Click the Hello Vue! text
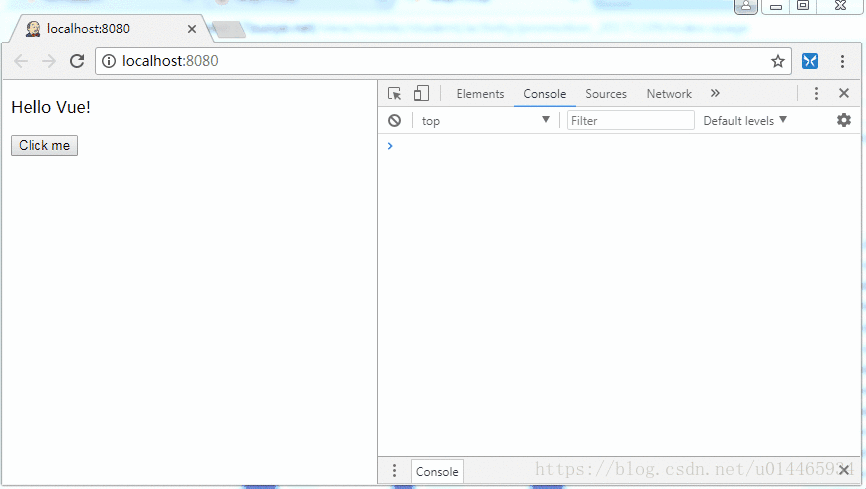Image resolution: width=866 pixels, height=489 pixels. coord(51,107)
